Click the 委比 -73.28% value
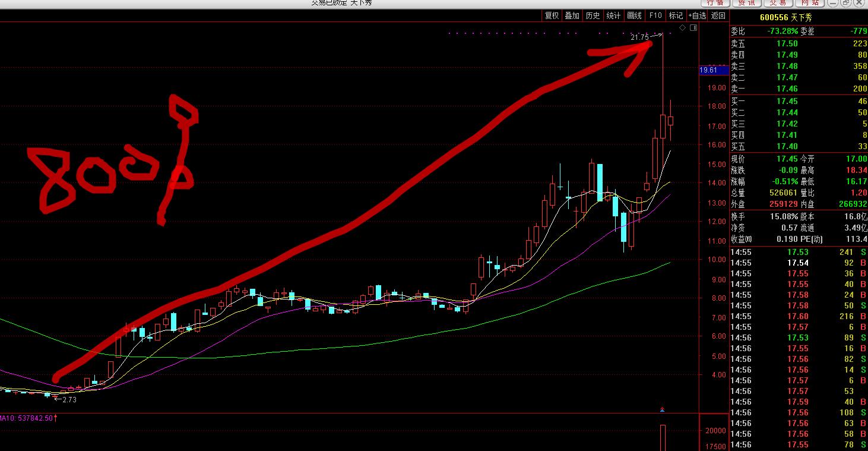Screen dimensions: 868x451 pyautogui.click(x=782, y=31)
